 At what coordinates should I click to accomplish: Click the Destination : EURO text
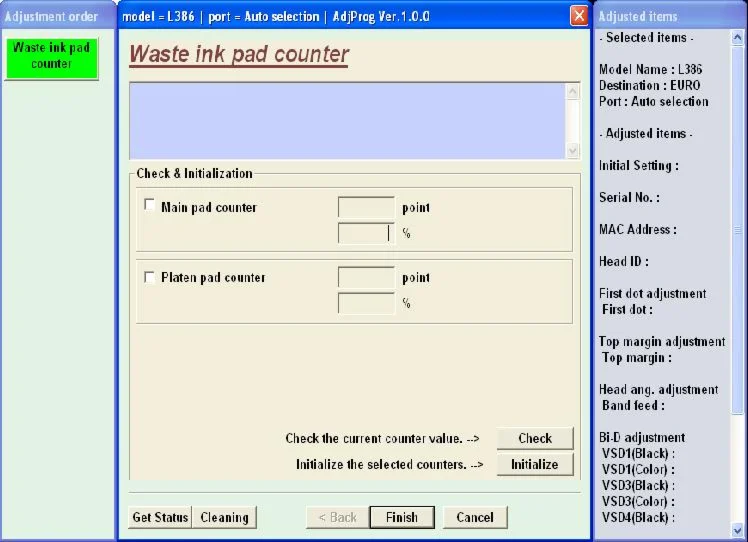click(650, 85)
